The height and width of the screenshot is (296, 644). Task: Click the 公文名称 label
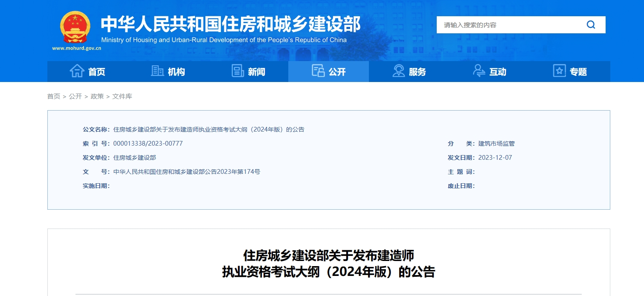[x=96, y=129]
